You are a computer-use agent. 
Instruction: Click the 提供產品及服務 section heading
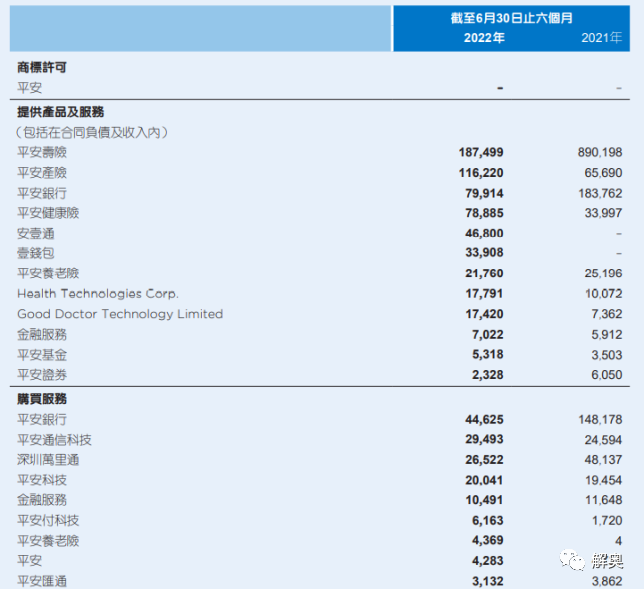coord(60,112)
